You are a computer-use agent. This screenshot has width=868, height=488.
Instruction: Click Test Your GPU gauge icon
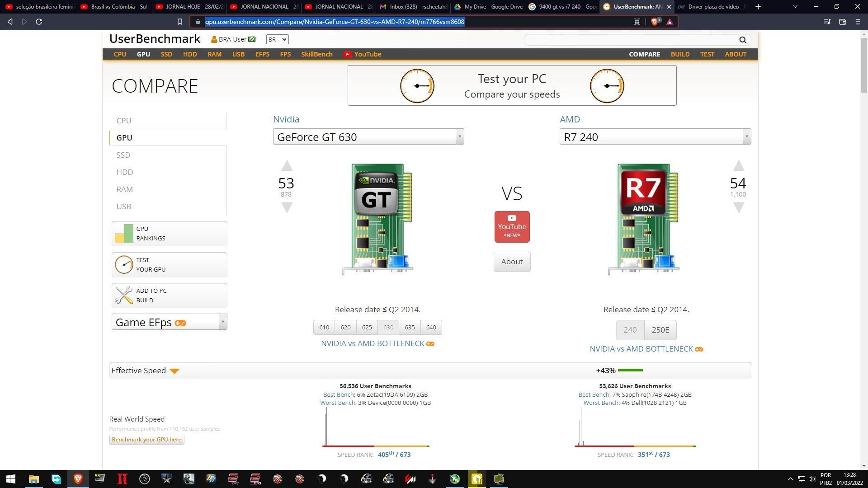[x=123, y=265]
